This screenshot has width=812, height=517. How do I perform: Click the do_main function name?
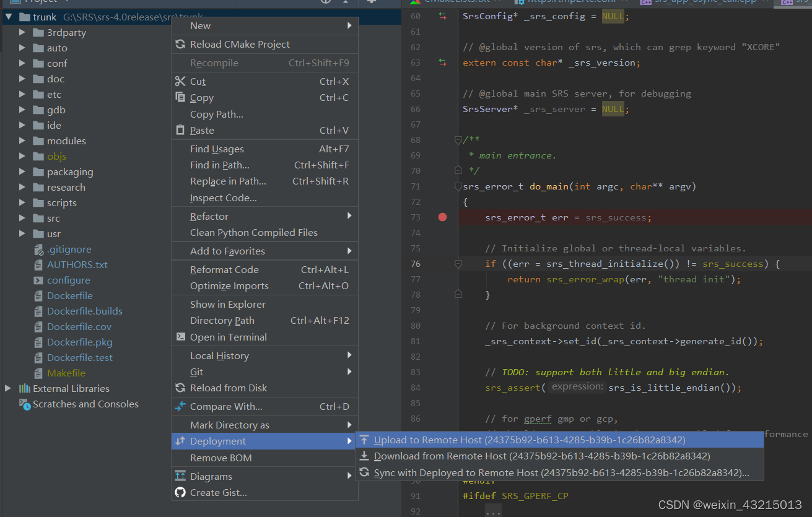coord(549,186)
